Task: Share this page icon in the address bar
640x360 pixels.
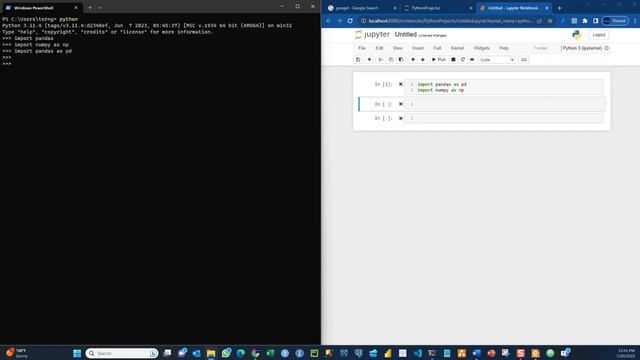Action: coord(540,21)
